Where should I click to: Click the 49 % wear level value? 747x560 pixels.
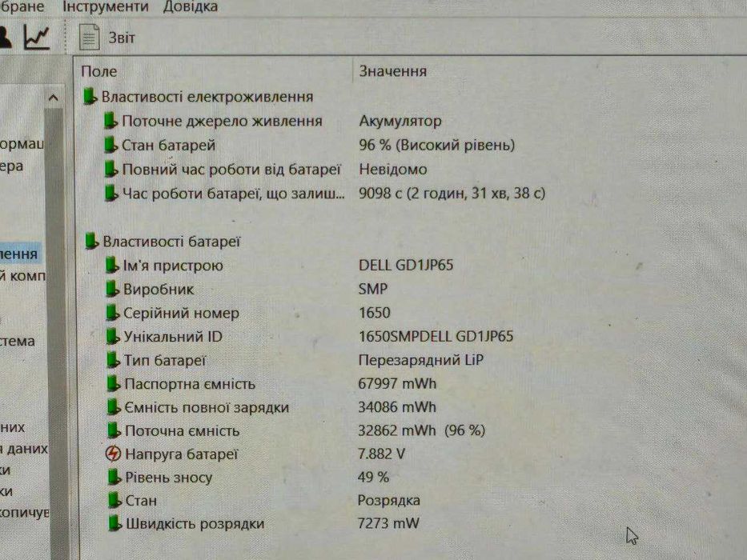click(x=373, y=477)
